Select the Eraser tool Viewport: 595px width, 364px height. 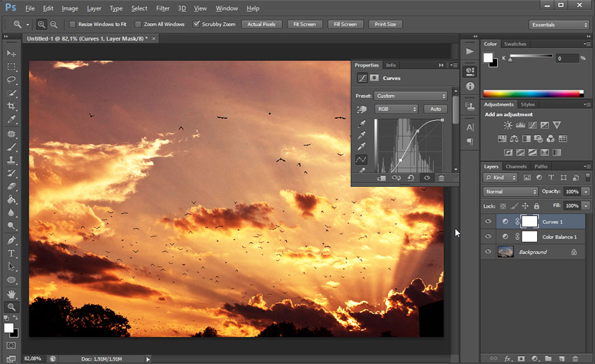click(x=12, y=187)
